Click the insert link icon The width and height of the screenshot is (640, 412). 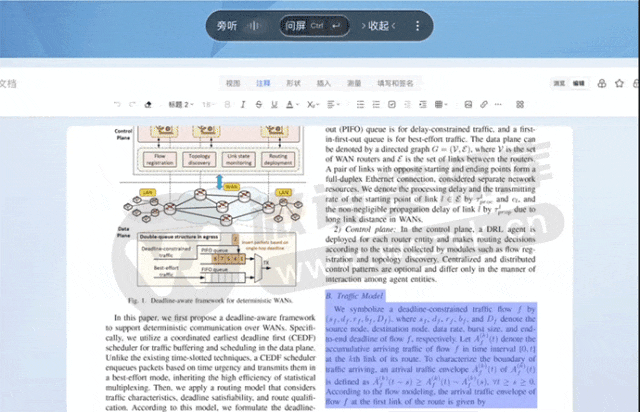(484, 105)
